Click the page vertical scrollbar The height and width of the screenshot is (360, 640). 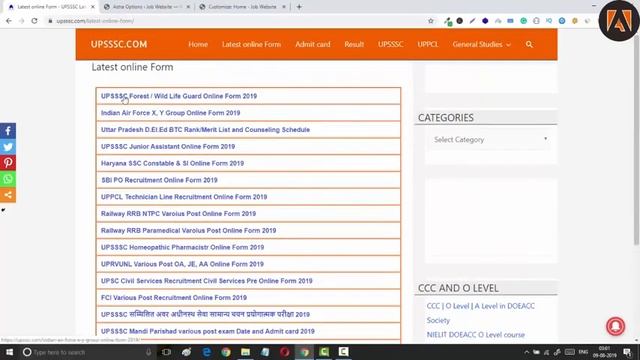click(x=636, y=139)
